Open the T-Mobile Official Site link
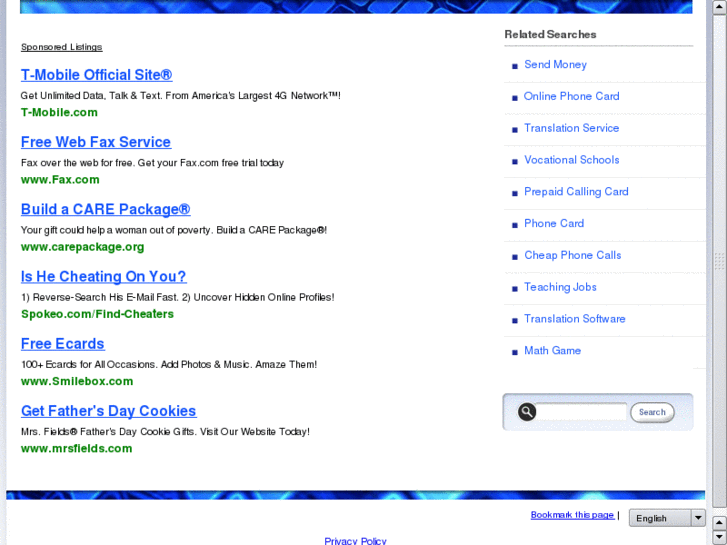 96,75
